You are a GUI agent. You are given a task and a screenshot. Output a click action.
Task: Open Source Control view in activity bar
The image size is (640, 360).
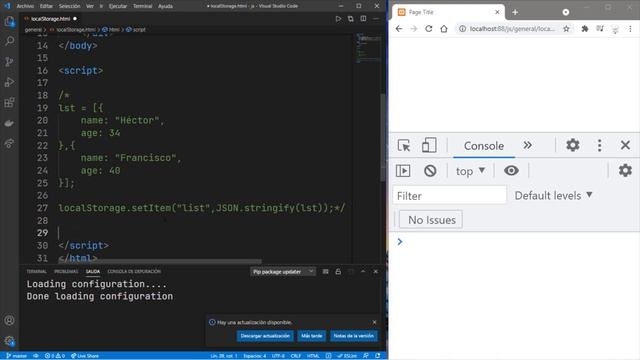click(x=9, y=62)
